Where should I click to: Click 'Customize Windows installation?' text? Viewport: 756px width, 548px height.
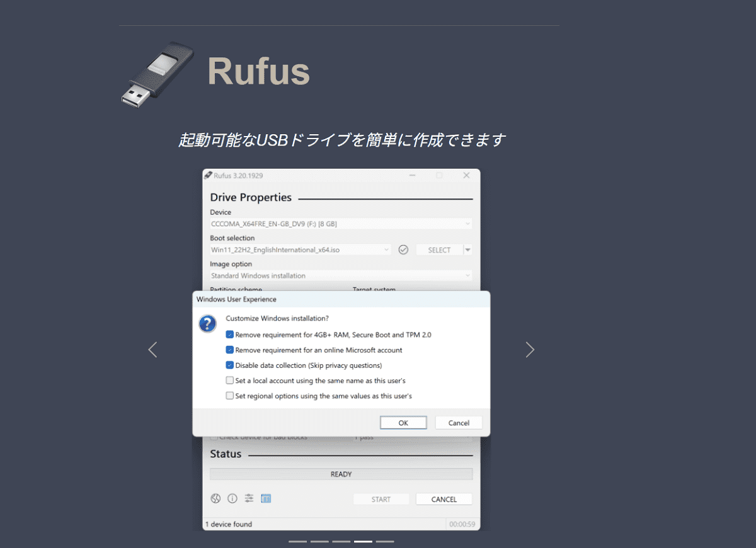(x=277, y=318)
